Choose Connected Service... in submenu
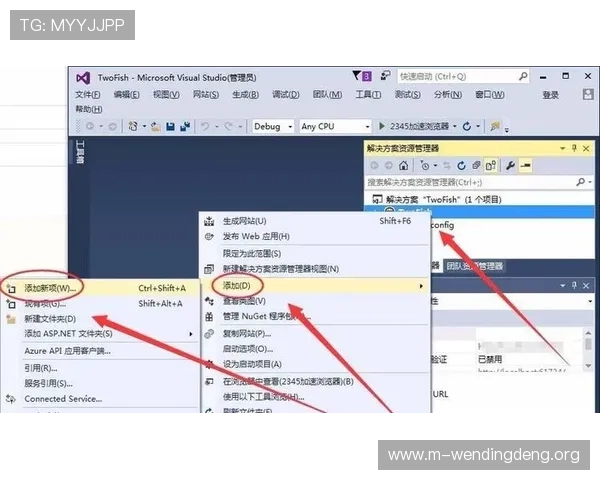 coord(100,399)
